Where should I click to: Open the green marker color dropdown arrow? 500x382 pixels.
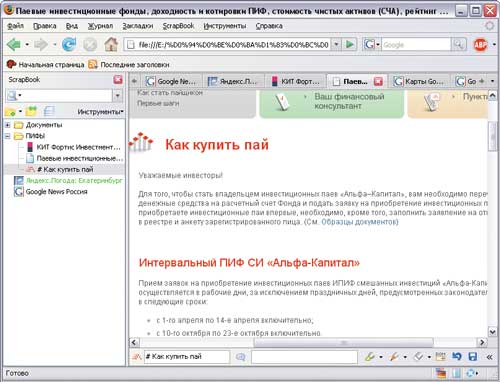coord(381,357)
